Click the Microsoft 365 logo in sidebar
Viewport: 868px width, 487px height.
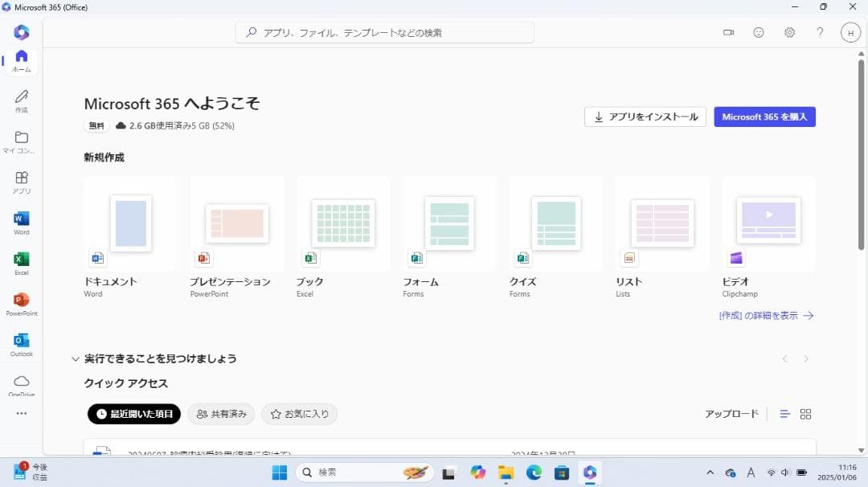[x=22, y=33]
